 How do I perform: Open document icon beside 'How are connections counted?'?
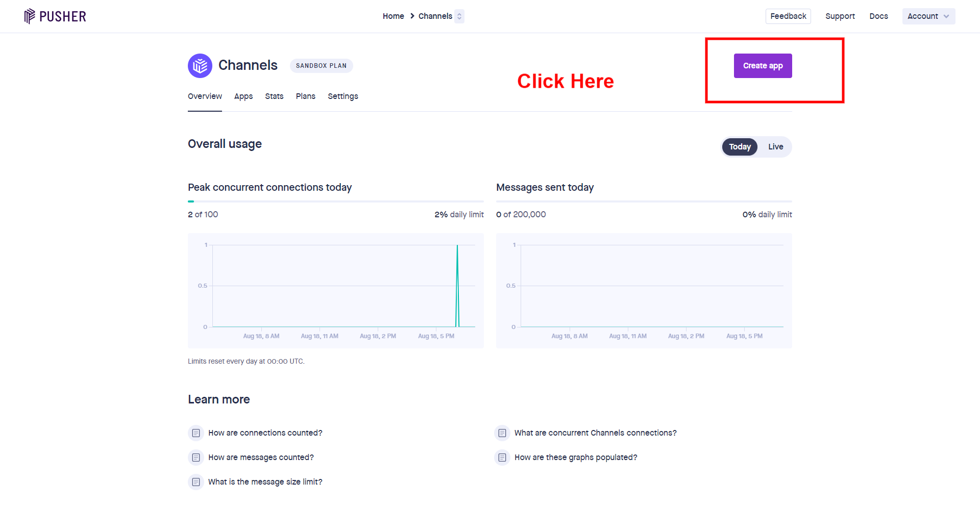tap(196, 433)
